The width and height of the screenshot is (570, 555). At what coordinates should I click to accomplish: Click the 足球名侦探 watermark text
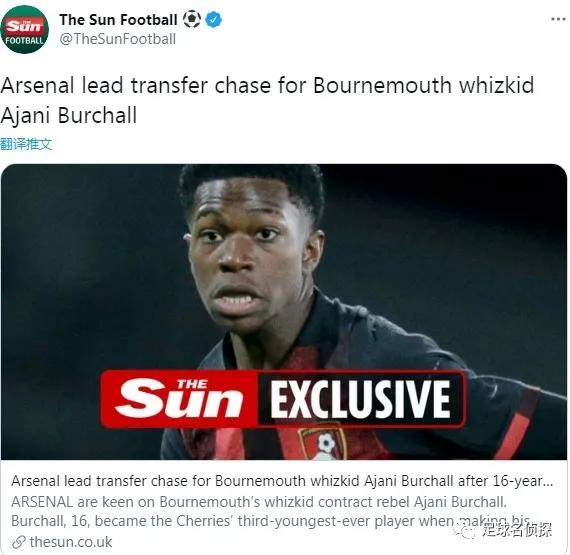(x=517, y=530)
